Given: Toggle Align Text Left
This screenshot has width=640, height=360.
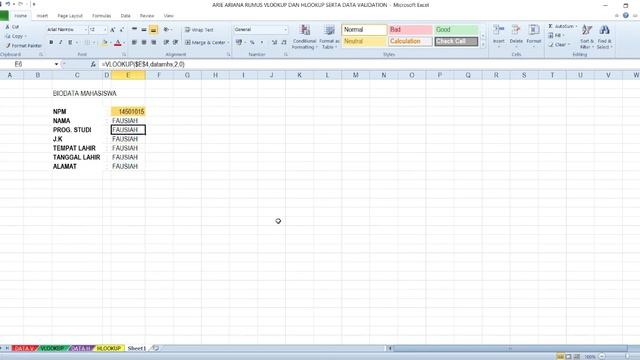Looking at the screenshot, I should point(134,42).
